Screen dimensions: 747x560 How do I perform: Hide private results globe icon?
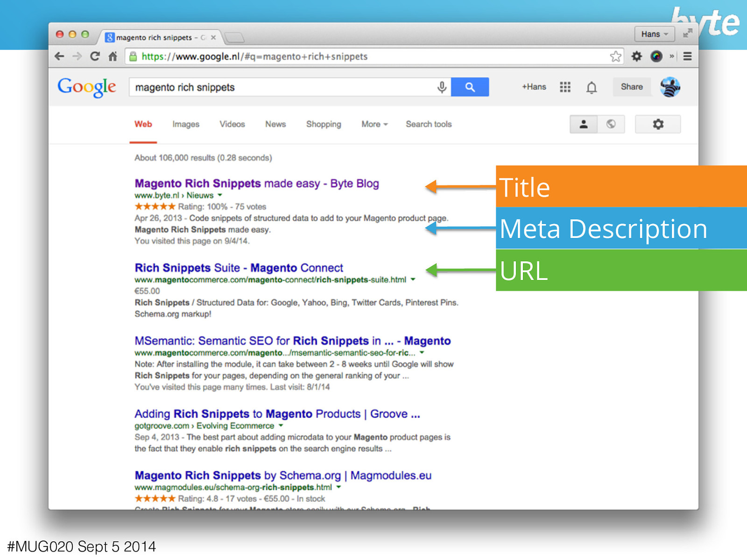[x=611, y=124]
